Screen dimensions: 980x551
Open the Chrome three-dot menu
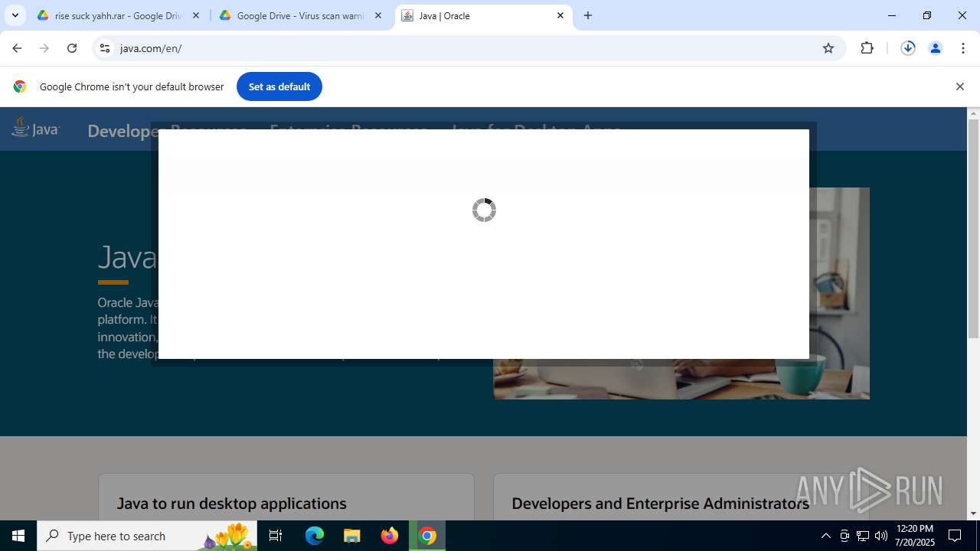pyautogui.click(x=962, y=48)
